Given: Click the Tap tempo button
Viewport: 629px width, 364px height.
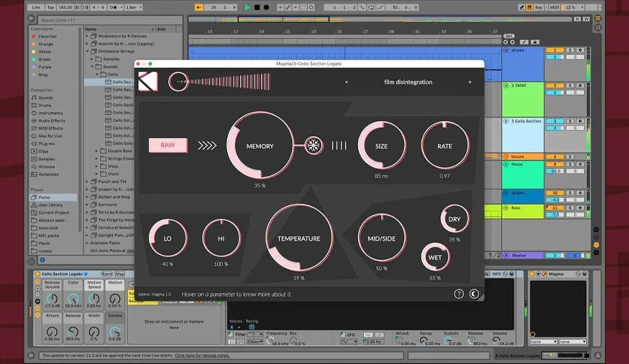Looking at the screenshot, I should [x=50, y=8].
